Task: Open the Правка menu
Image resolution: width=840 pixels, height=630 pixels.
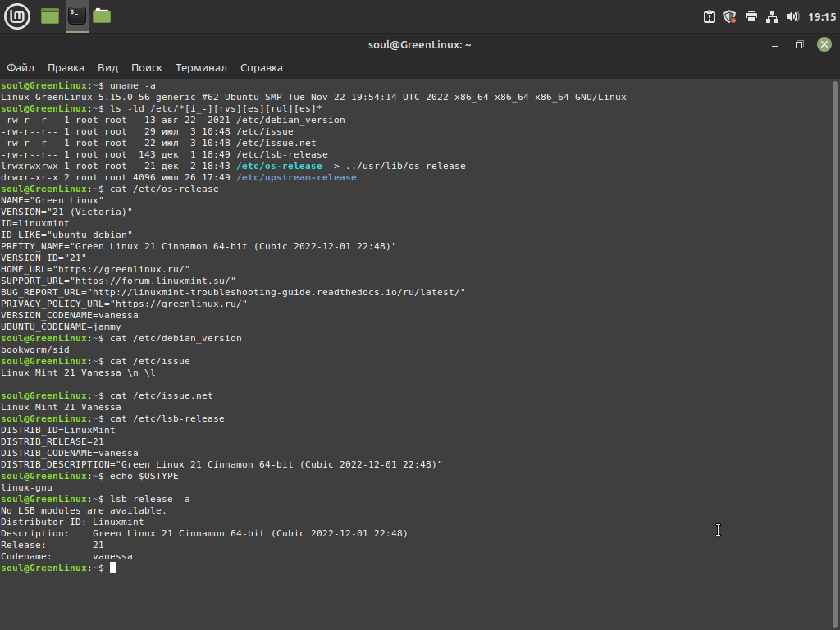Action: click(66, 68)
